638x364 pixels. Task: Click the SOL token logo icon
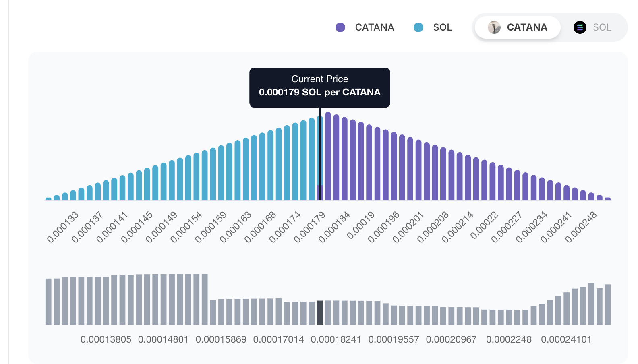(x=580, y=27)
